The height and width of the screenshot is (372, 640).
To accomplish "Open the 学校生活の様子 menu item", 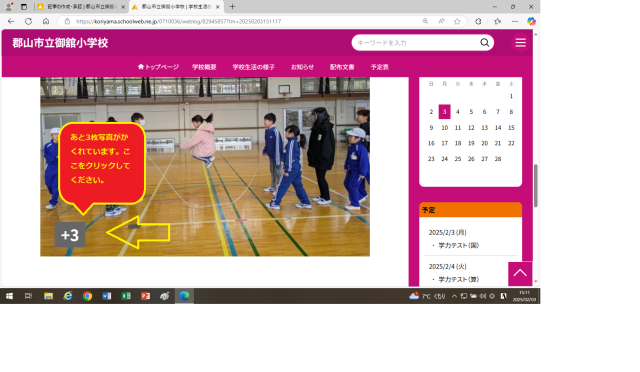I will click(x=253, y=67).
